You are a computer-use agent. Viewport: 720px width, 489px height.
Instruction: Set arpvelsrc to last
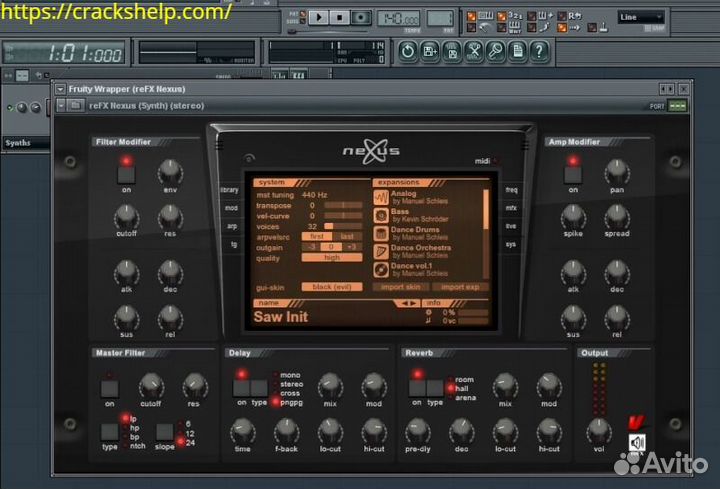[x=347, y=236]
